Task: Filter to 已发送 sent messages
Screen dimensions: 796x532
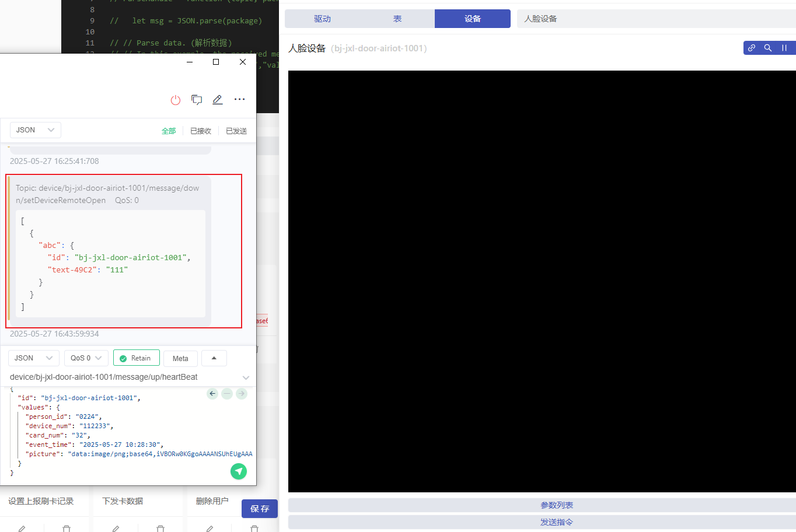Action: [x=236, y=131]
